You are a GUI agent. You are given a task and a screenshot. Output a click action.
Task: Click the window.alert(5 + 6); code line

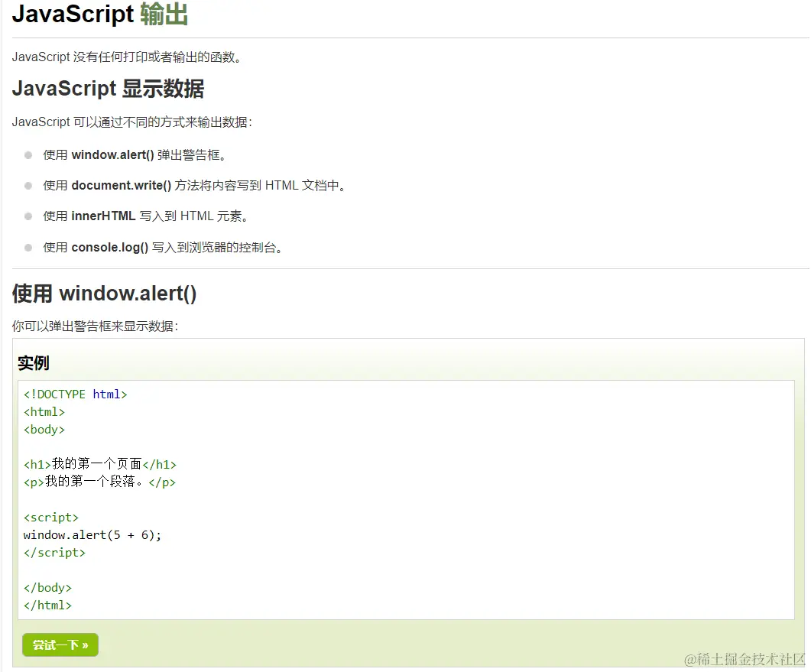click(x=92, y=535)
